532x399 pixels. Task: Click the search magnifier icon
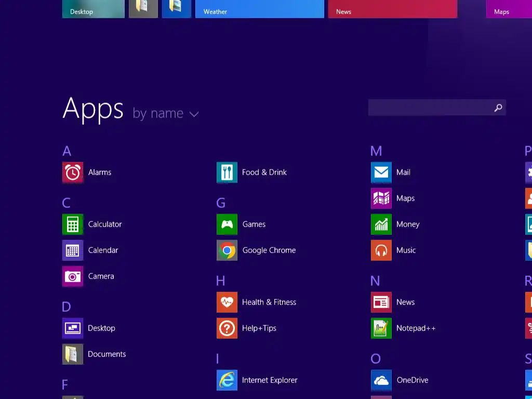(x=498, y=108)
